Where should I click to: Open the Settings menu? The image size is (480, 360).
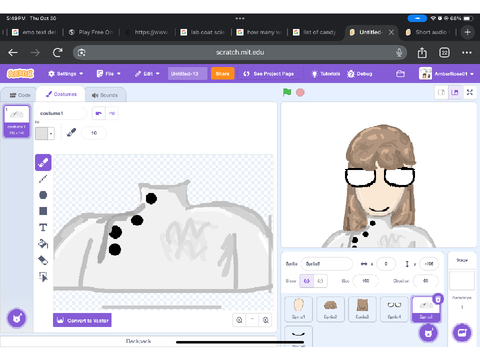click(x=66, y=74)
